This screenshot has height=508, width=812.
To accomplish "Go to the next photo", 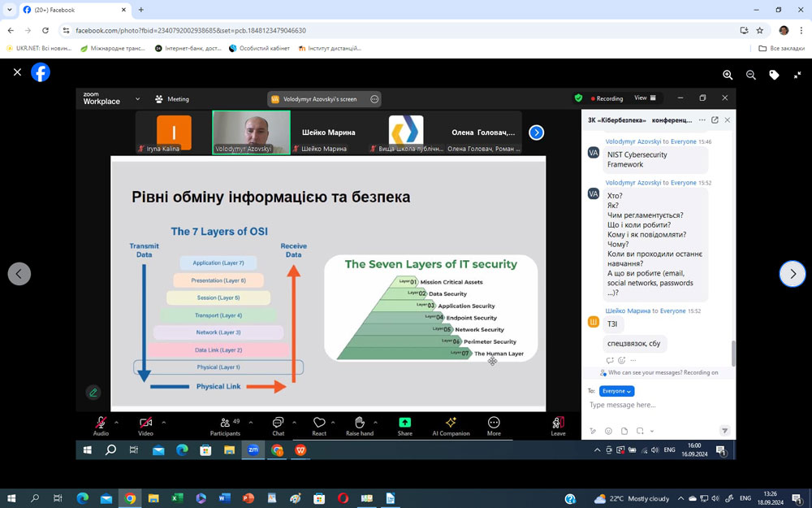I will pos(793,274).
